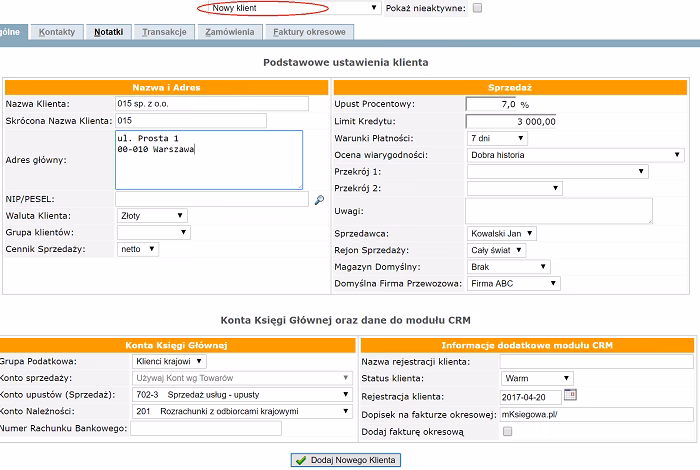Click the Dopisek na fakturze okresowej field
Viewport: 700px width, 470px height.
(x=597, y=415)
